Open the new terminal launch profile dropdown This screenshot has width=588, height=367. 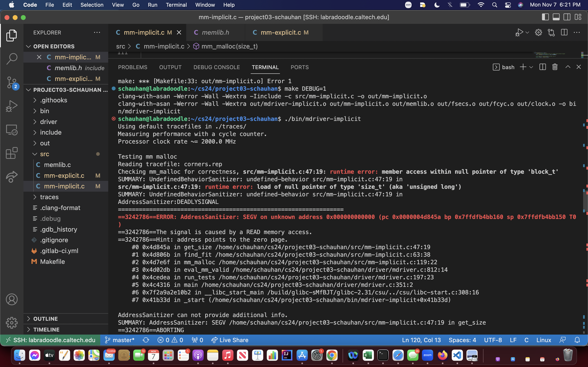coord(531,67)
